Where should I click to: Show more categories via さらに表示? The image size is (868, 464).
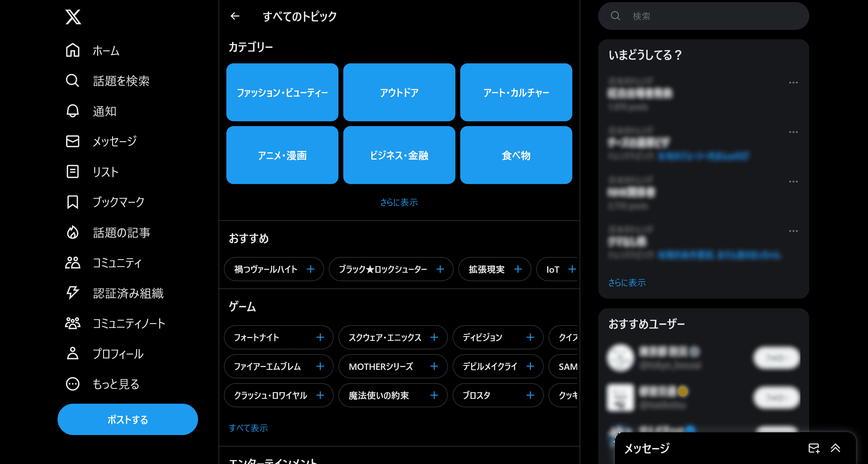pos(399,202)
